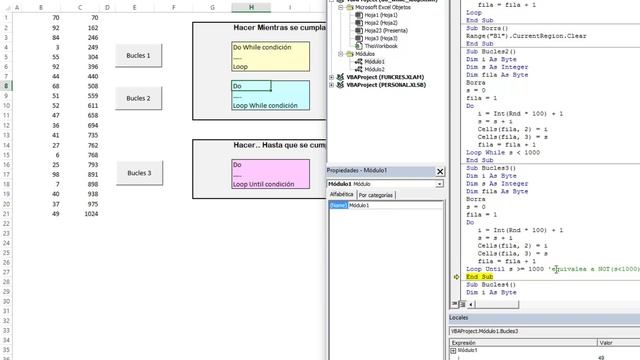Click the Sub Bucles2() line
This screenshot has width=640, height=360.
491,52
